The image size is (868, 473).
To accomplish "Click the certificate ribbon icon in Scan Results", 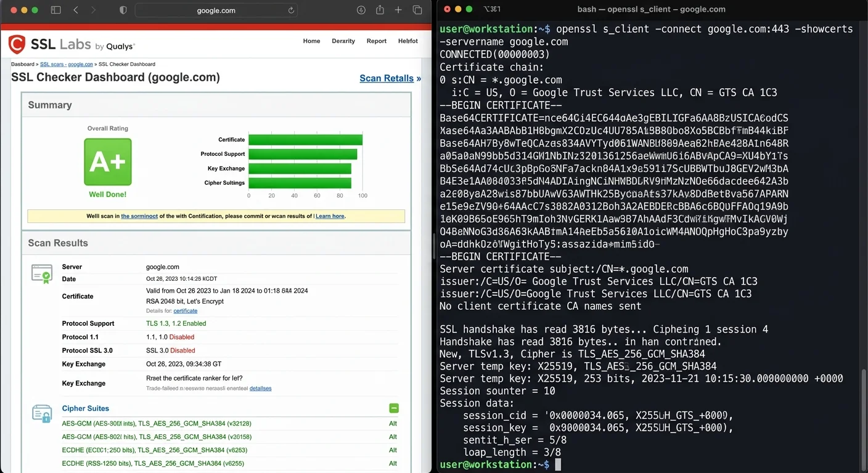I will coord(42,273).
